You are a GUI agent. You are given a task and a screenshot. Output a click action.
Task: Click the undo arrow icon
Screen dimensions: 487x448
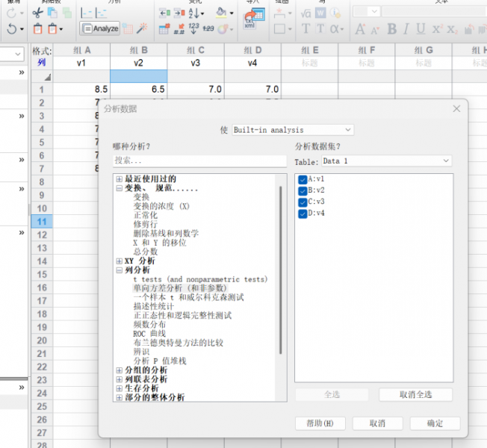(12, 28)
